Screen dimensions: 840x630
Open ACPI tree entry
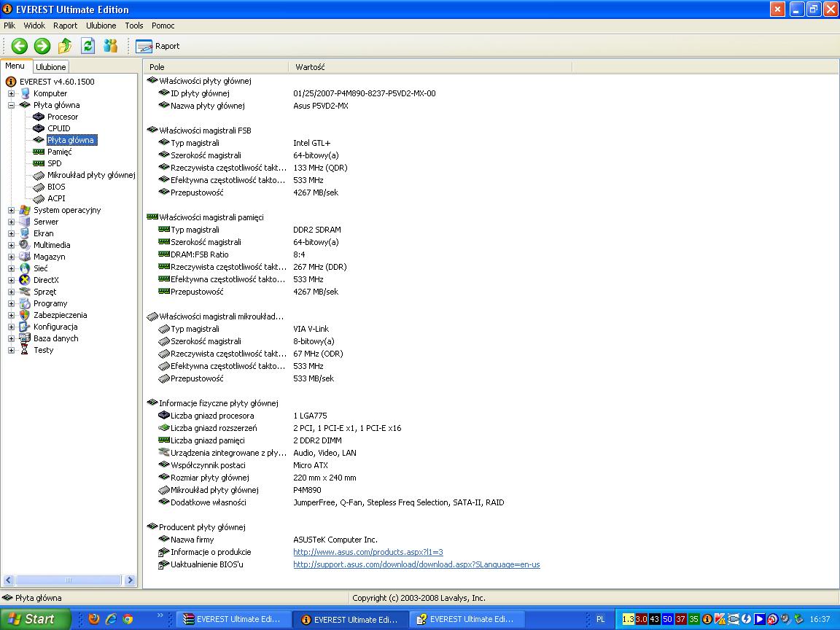[x=56, y=198]
